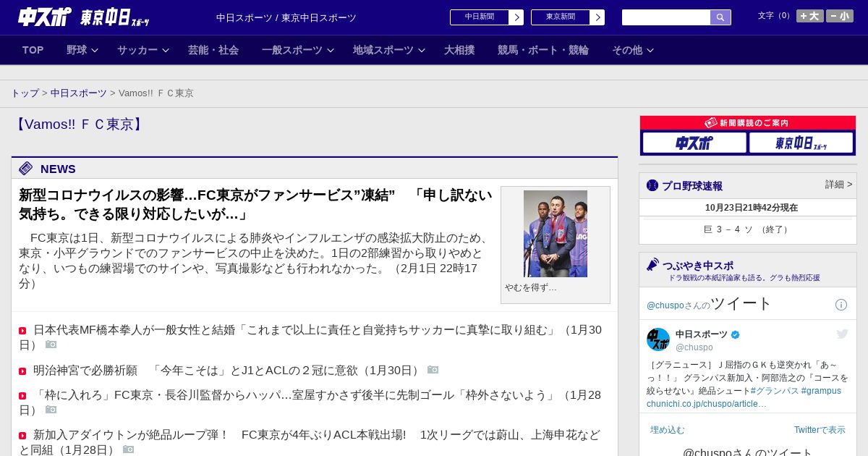Click #grampus hashtag

tap(821, 391)
